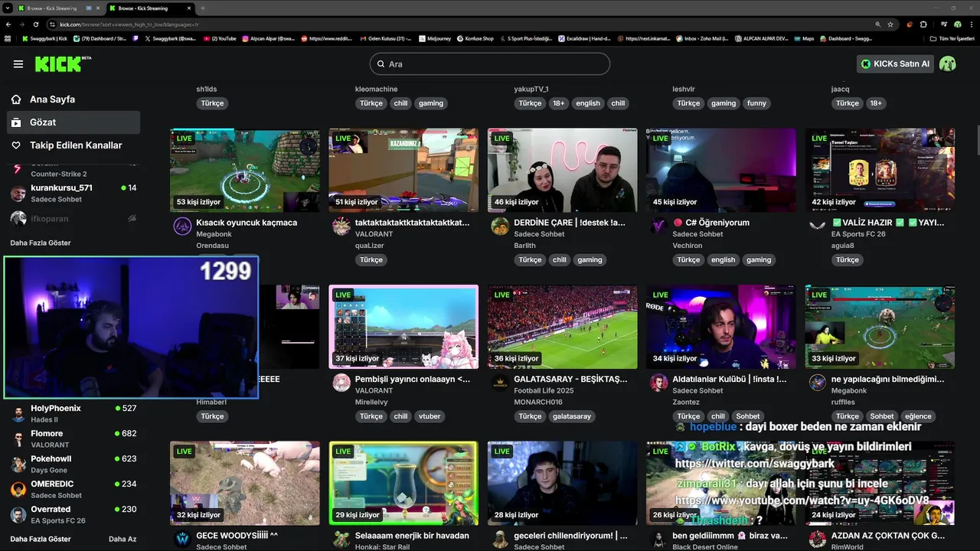Open Vechiron channel avatar
The image size is (980, 551).
[x=658, y=227]
